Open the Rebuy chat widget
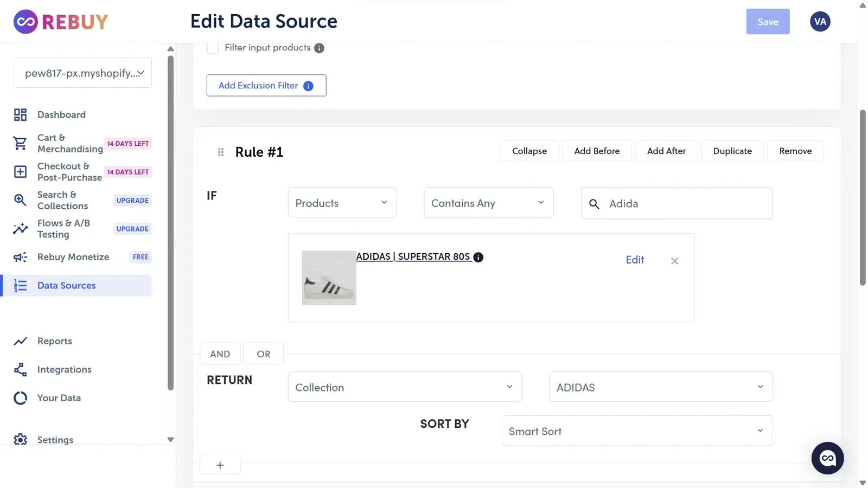The width and height of the screenshot is (868, 488). [827, 458]
